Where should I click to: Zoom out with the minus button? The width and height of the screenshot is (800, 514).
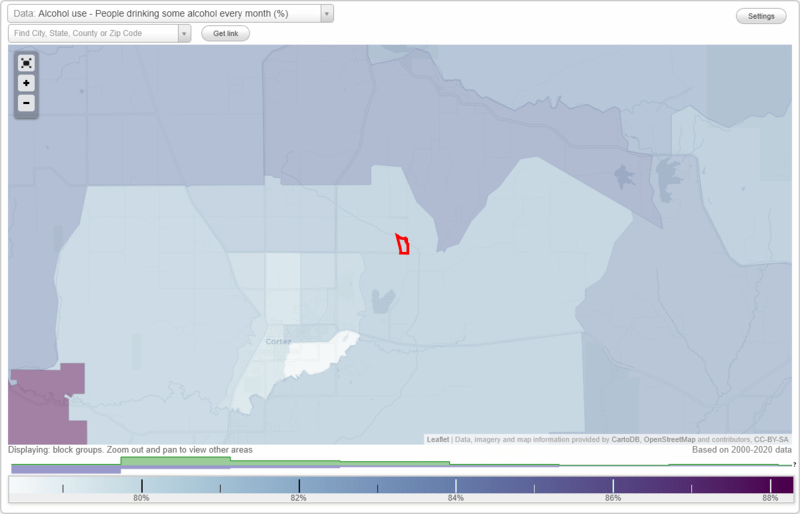click(27, 103)
